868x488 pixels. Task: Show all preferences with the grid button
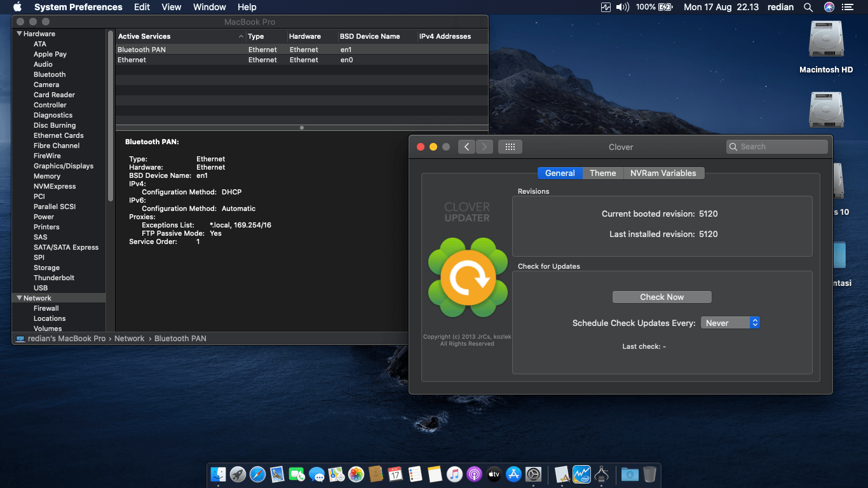(510, 147)
